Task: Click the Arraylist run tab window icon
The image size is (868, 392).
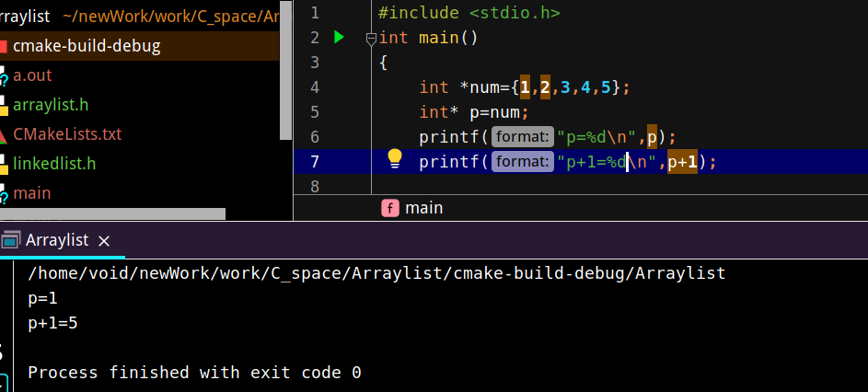Action: (x=10, y=241)
